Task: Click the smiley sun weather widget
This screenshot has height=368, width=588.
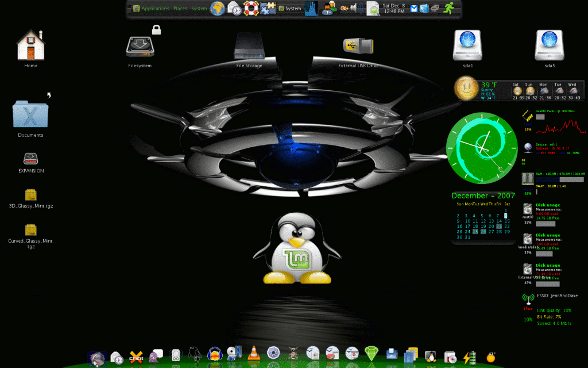Action: [x=466, y=89]
